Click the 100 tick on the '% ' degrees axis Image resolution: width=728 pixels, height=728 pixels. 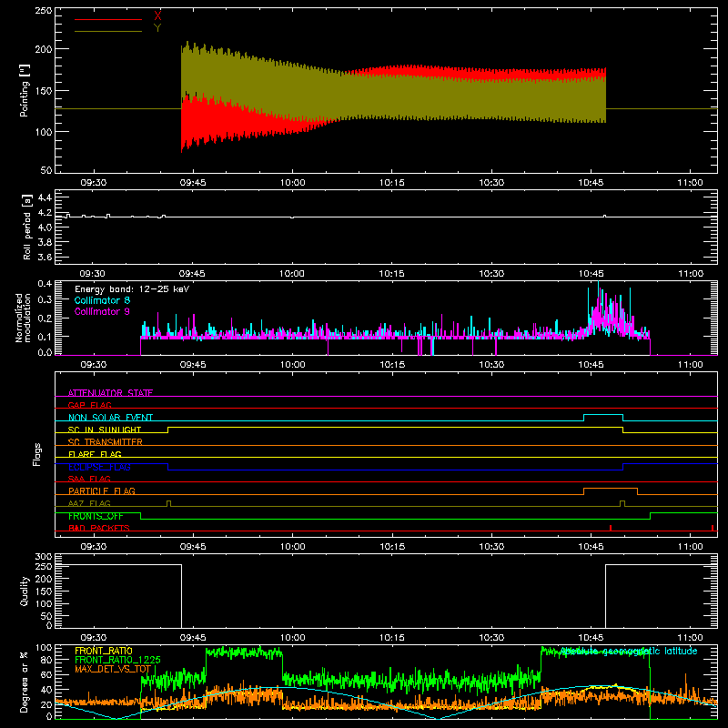44,648
